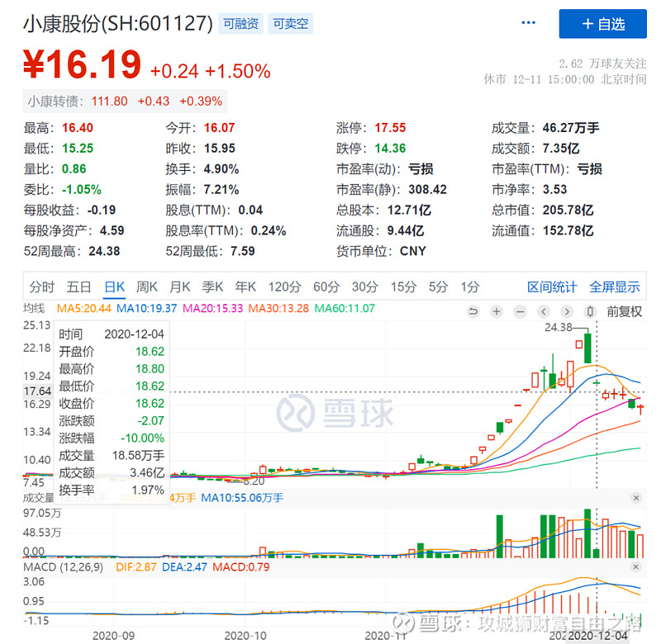Image resolution: width=661 pixels, height=644 pixels.
Task: Click the tallest green candle below the 24.38 peak
Action: 587,348
